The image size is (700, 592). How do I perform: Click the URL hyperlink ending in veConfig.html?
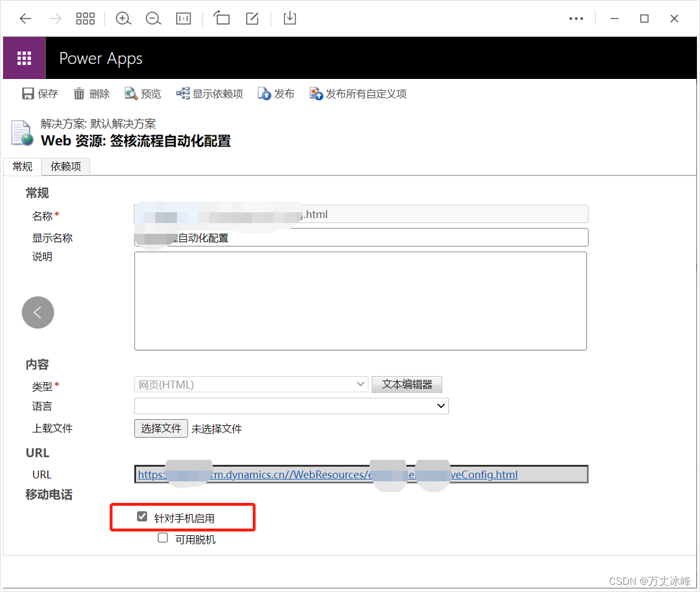pyautogui.click(x=326, y=475)
